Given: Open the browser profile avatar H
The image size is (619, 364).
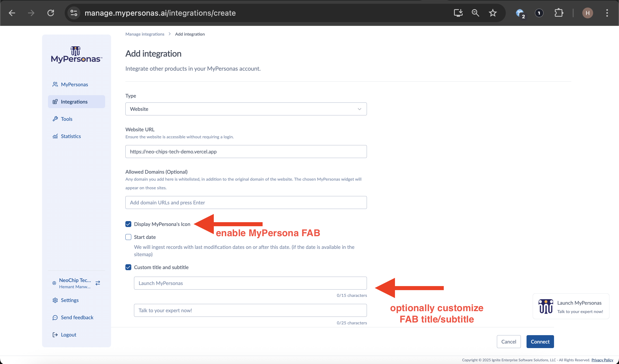Looking at the screenshot, I should pyautogui.click(x=588, y=13).
